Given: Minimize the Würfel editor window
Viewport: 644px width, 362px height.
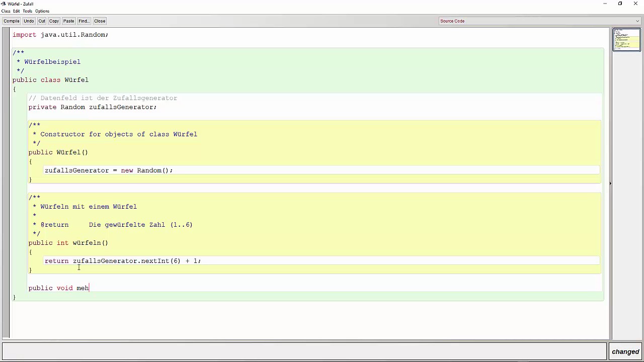Looking at the screenshot, I should click(x=605, y=4).
